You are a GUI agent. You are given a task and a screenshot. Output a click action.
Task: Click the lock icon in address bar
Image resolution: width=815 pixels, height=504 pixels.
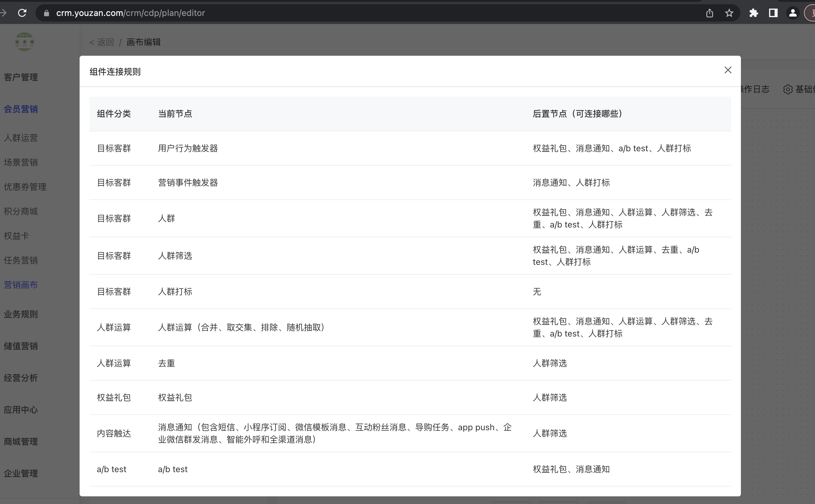click(x=47, y=13)
